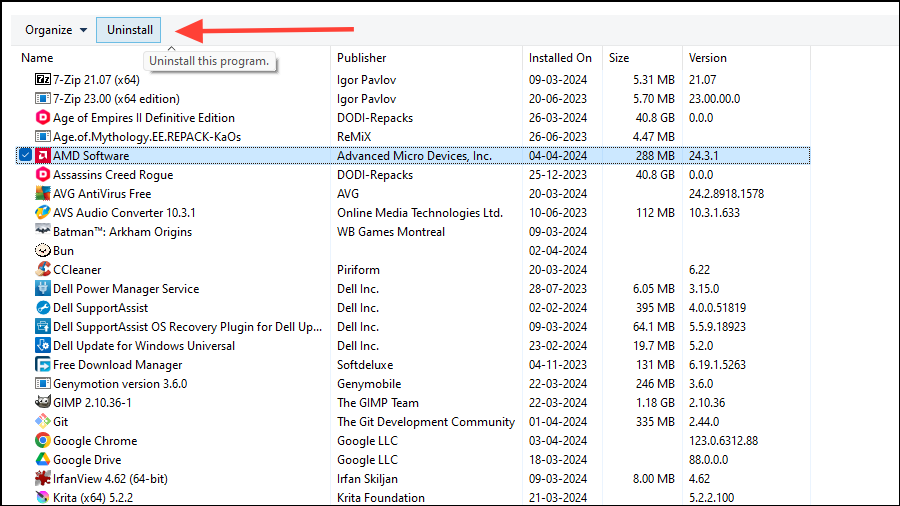900x506 pixels.
Task: Click the CCleaner icon
Action: (42, 269)
